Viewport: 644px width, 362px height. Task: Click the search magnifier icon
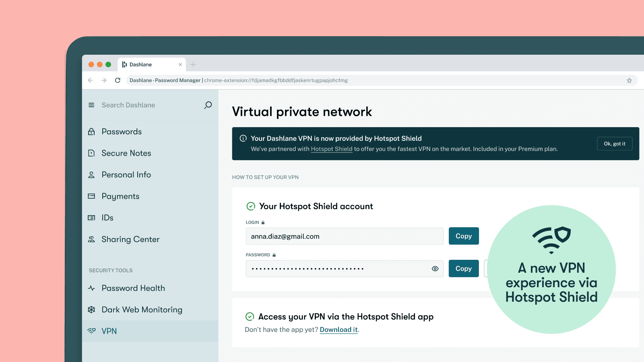[x=208, y=105]
